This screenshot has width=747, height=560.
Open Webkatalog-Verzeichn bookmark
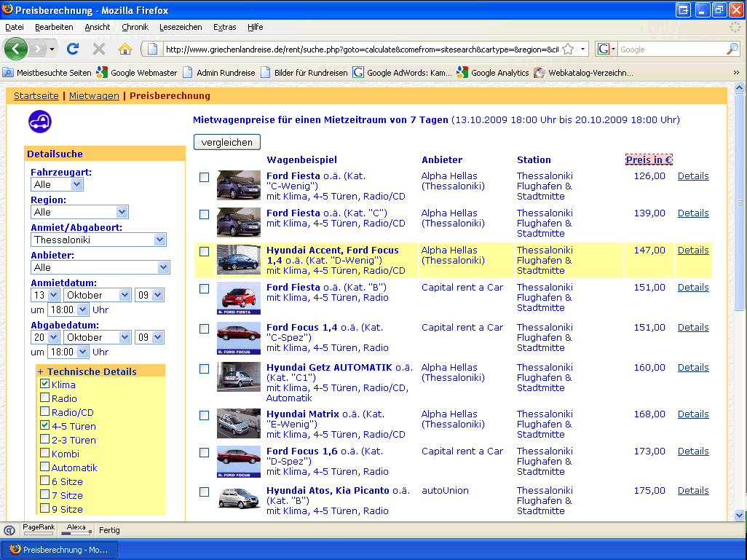click(x=584, y=72)
